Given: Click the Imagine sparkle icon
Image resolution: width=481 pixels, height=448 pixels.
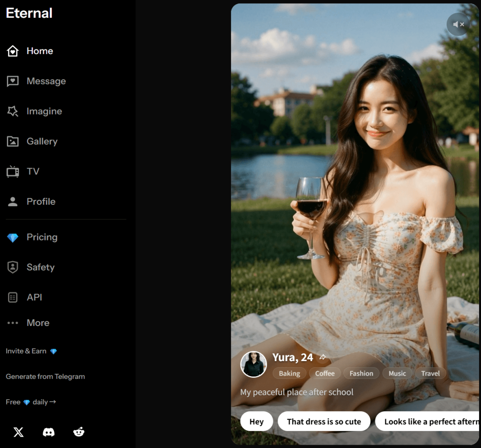Looking at the screenshot, I should click(x=13, y=111).
